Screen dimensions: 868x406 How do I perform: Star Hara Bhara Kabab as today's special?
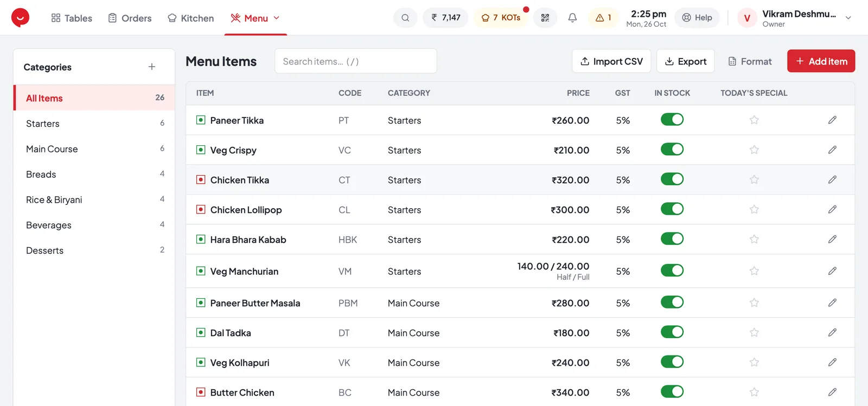754,239
